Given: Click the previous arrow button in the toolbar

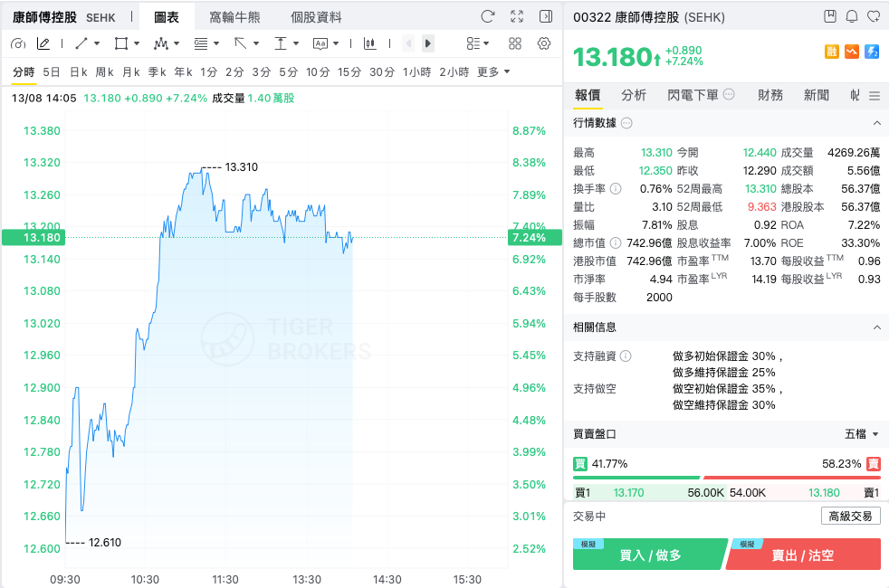Looking at the screenshot, I should [x=408, y=43].
